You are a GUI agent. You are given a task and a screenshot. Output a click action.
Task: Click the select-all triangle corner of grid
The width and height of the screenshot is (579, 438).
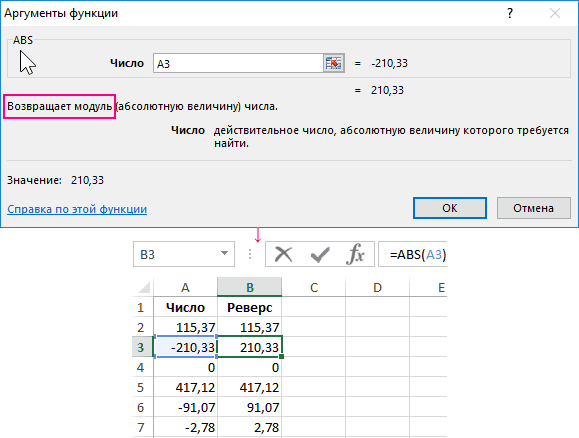coord(143,287)
